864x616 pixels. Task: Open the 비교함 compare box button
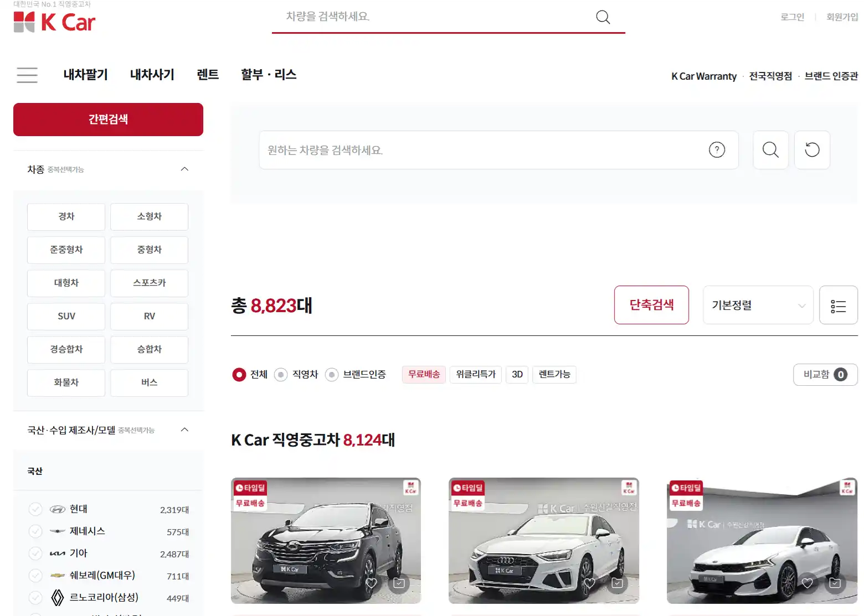(825, 375)
